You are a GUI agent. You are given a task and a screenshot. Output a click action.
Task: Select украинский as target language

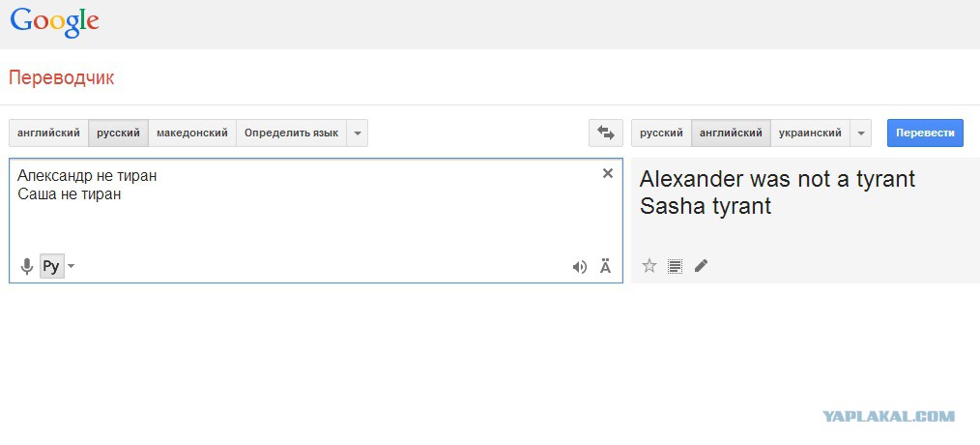(810, 133)
